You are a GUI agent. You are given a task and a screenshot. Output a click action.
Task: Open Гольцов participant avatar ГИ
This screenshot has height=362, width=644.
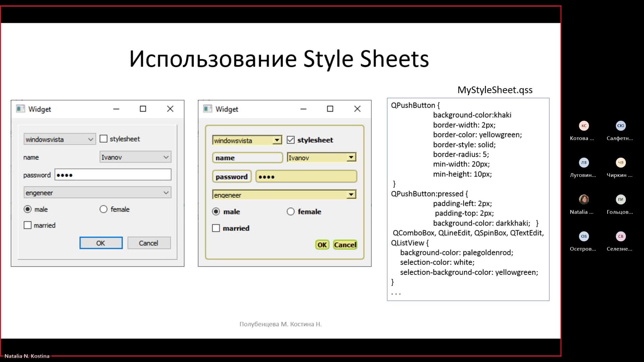621,199
